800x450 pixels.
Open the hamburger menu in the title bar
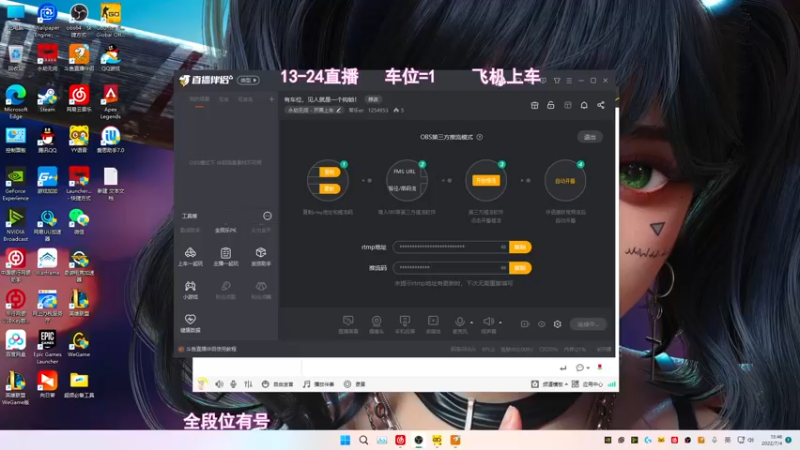click(x=569, y=81)
